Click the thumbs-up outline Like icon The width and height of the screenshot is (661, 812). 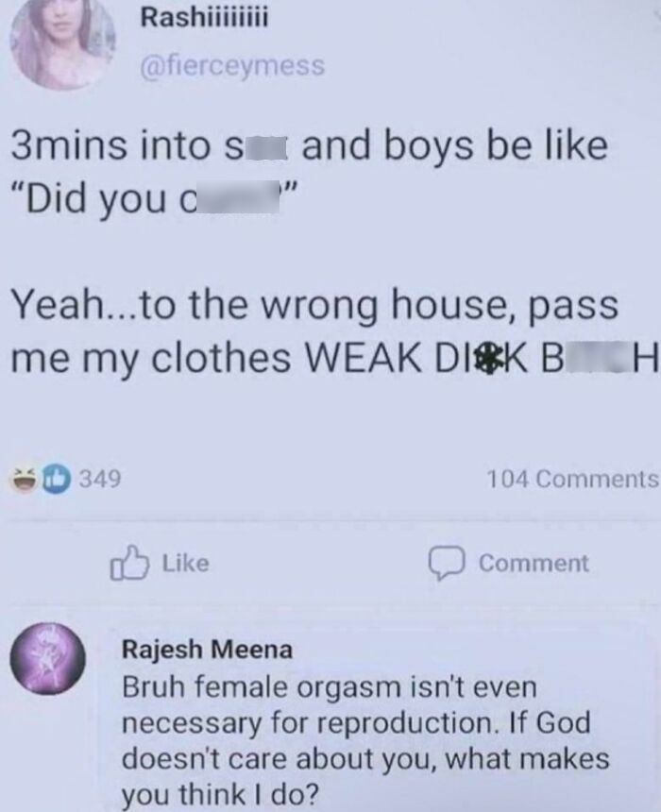point(129,563)
